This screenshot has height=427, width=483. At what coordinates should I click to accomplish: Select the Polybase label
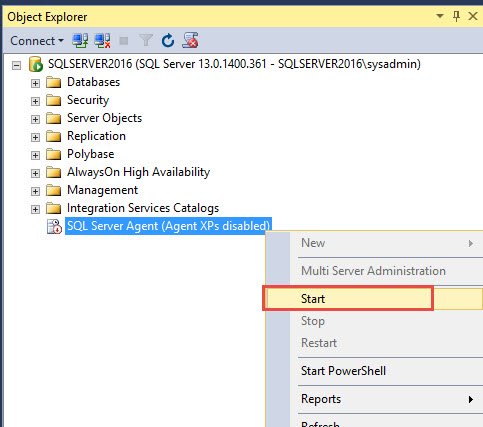(91, 154)
